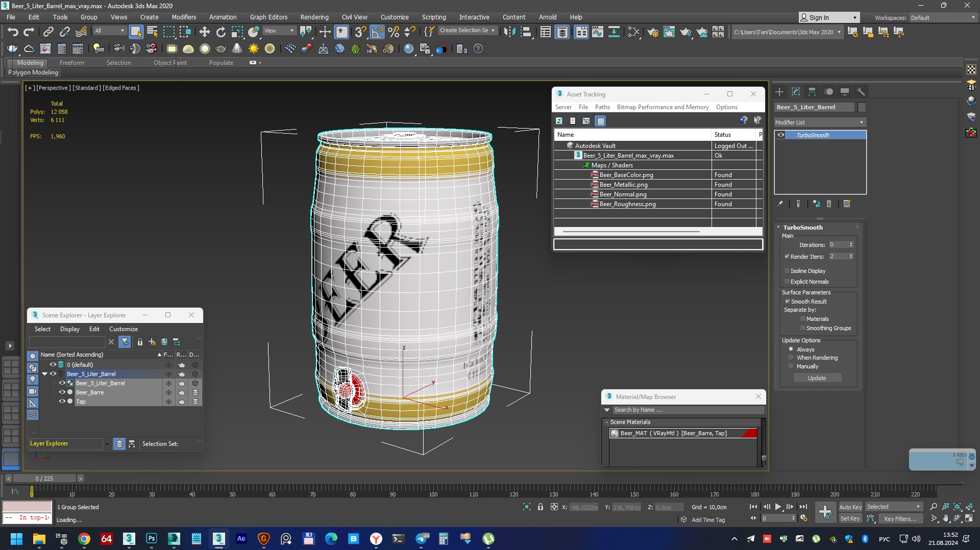Open the Modify command panel tab
Image resolution: width=980 pixels, height=550 pixels.
796,92
